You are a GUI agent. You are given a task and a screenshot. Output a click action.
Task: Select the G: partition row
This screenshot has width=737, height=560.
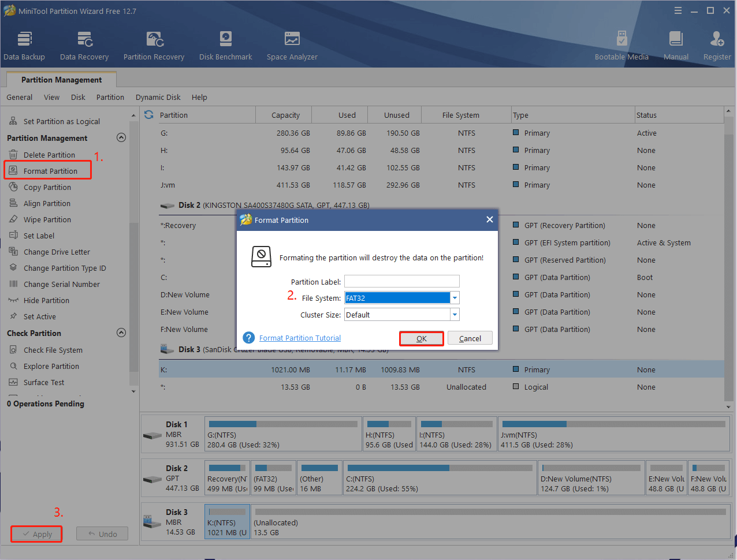[441, 133]
